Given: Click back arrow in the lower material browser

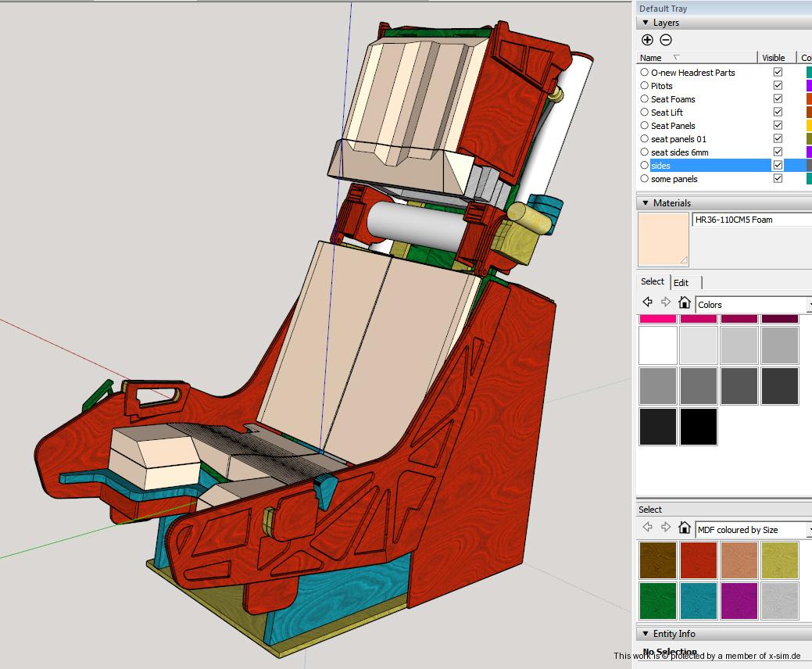Looking at the screenshot, I should click(x=647, y=528).
